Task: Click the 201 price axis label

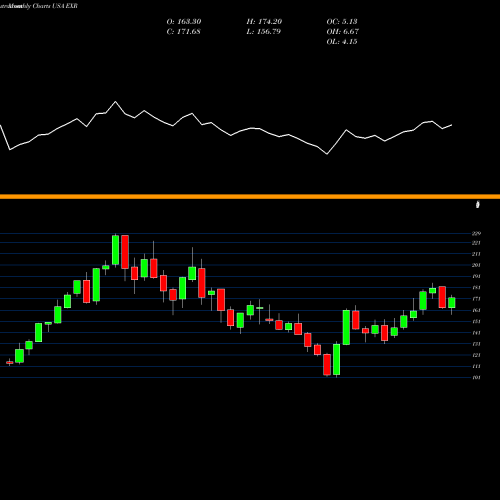Action: (476, 265)
